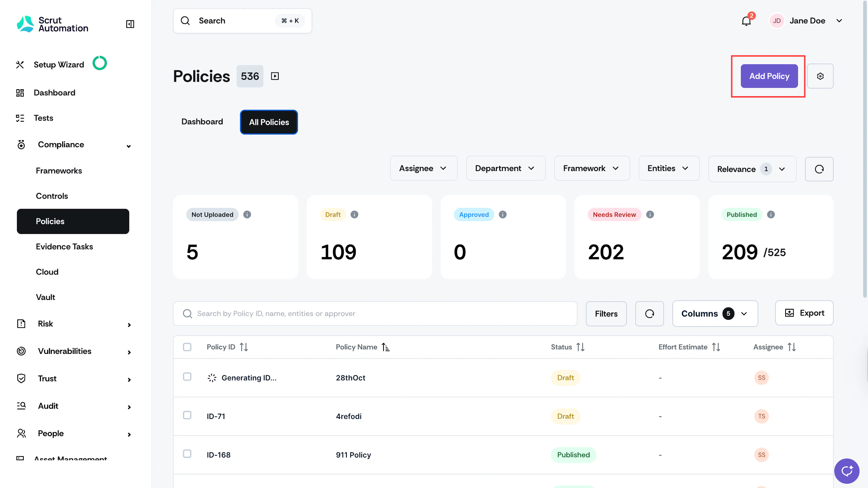Click the Setup Wizard progress ring

tap(100, 63)
